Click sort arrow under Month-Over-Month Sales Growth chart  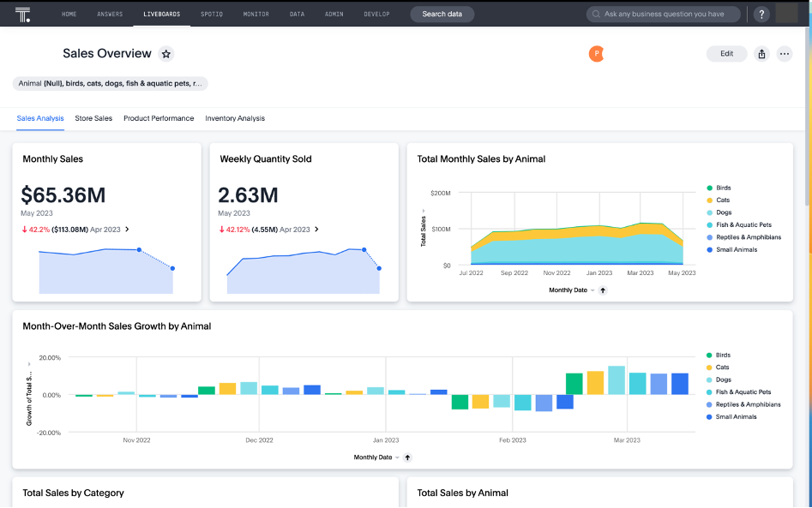[407, 457]
